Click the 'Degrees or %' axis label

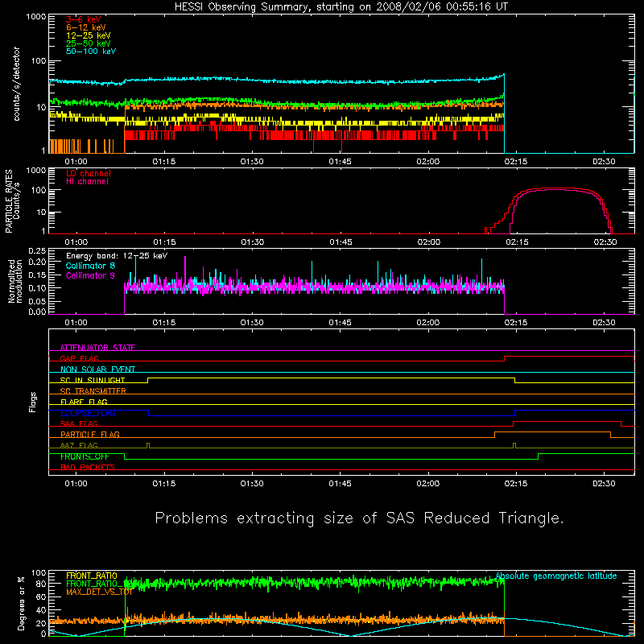coord(21,603)
